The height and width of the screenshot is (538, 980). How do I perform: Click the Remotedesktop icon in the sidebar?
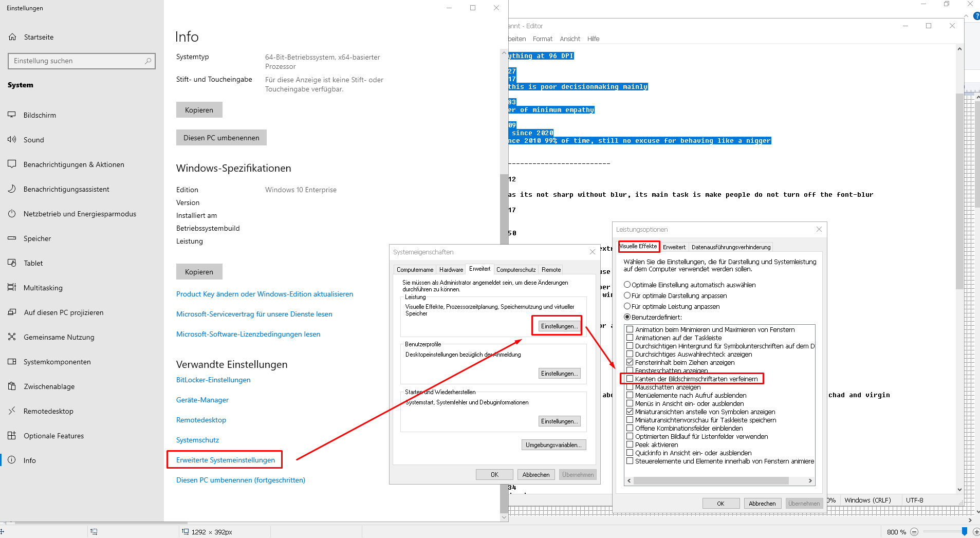pyautogui.click(x=12, y=411)
